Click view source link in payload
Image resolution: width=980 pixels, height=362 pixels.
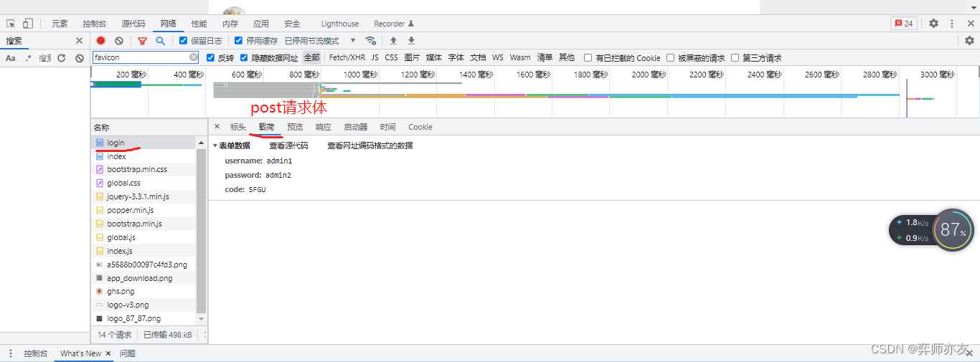[288, 146]
